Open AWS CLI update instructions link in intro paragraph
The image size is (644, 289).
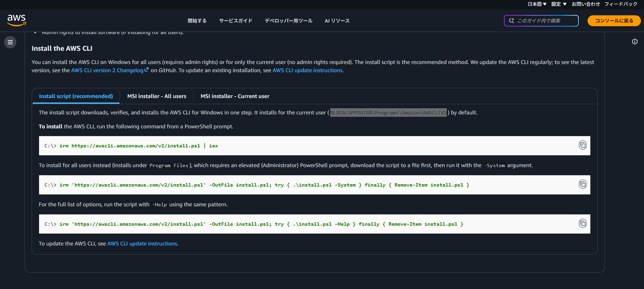point(307,70)
